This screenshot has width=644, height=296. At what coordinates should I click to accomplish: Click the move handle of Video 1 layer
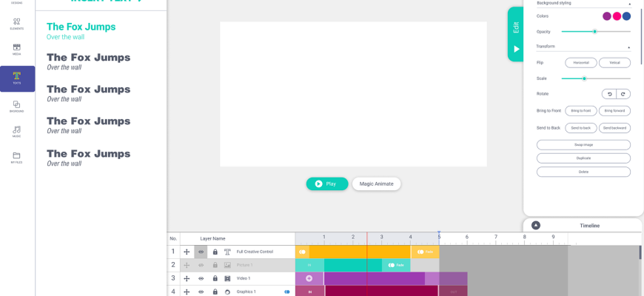click(x=187, y=278)
